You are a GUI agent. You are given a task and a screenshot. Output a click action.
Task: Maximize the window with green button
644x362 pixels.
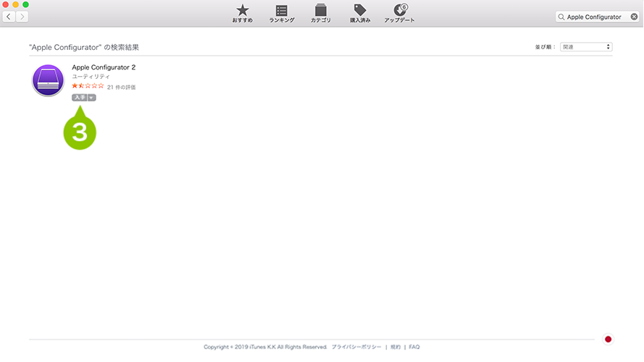coord(25,4)
